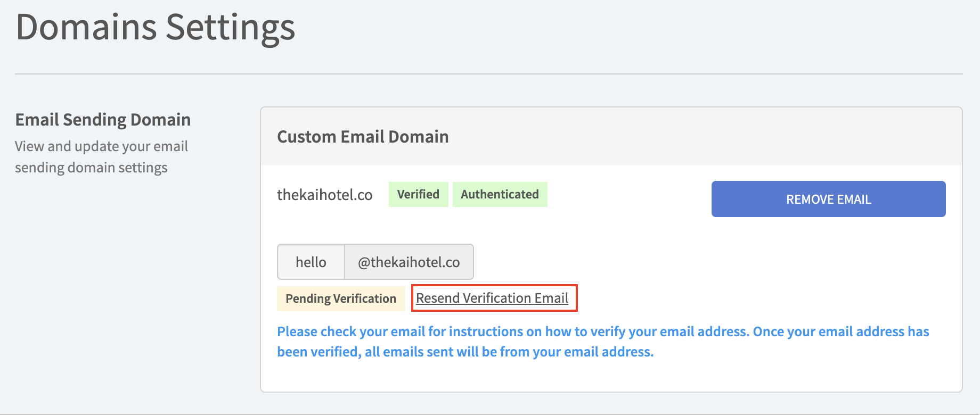Click the 'Once your email address has' sentence

[x=840, y=331]
